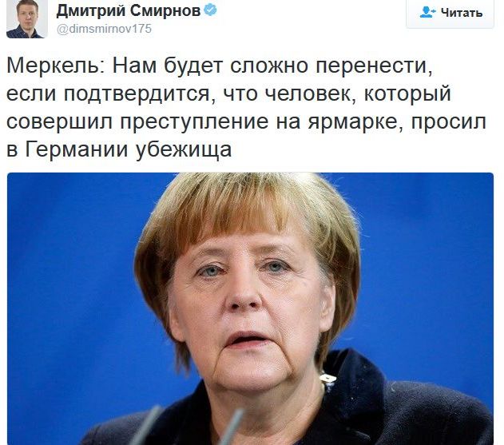Click the blue background of the photo

pos(74,257)
